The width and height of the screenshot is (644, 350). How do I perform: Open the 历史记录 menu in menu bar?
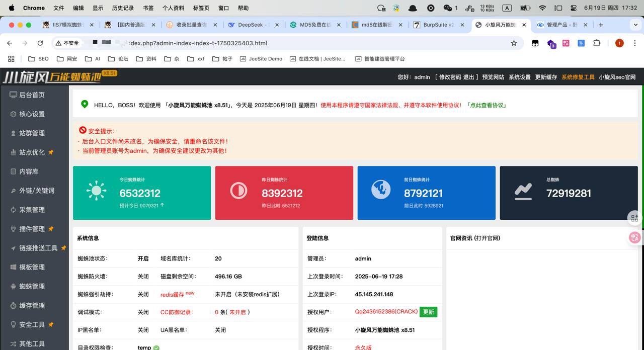(123, 8)
